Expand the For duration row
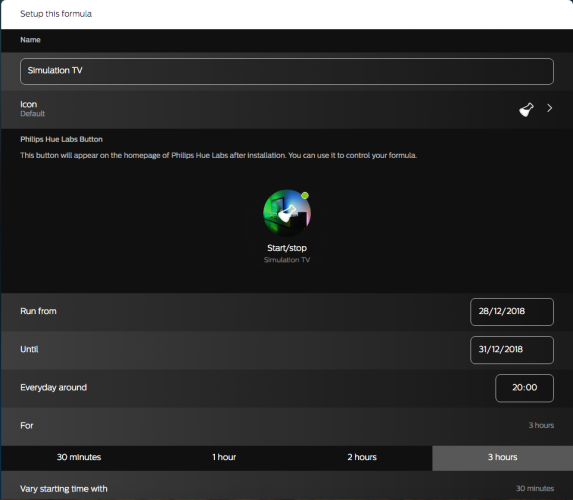 [x=287, y=426]
